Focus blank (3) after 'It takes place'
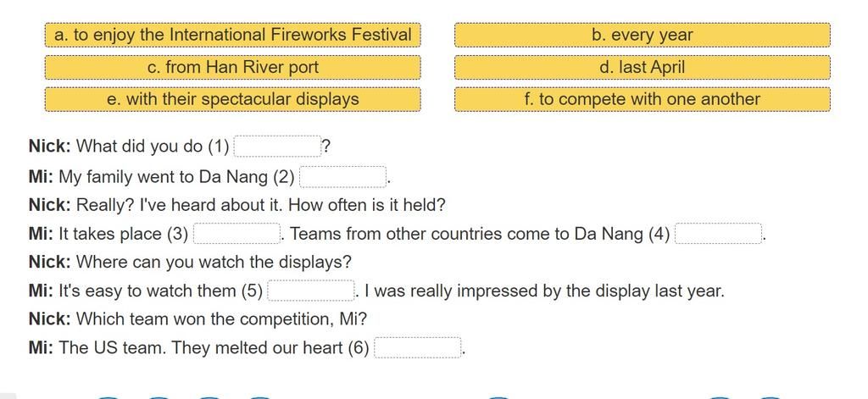This screenshot has width=868, height=399. tap(236, 234)
